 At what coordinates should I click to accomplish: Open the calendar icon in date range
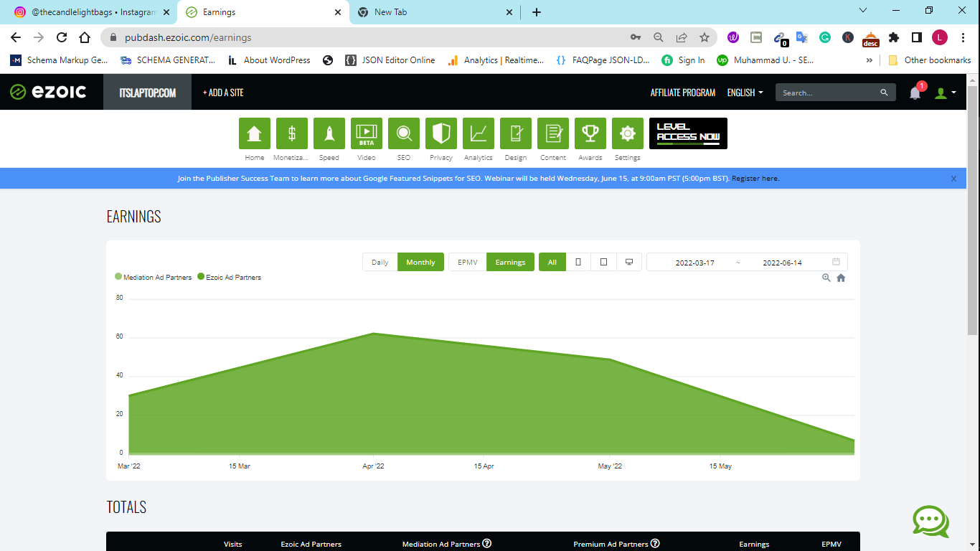[836, 262]
